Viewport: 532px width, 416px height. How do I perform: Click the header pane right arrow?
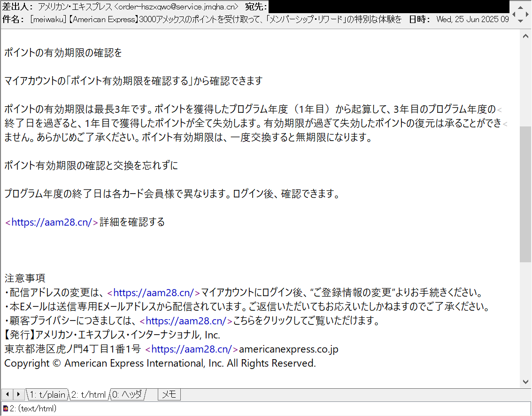tap(528, 14)
